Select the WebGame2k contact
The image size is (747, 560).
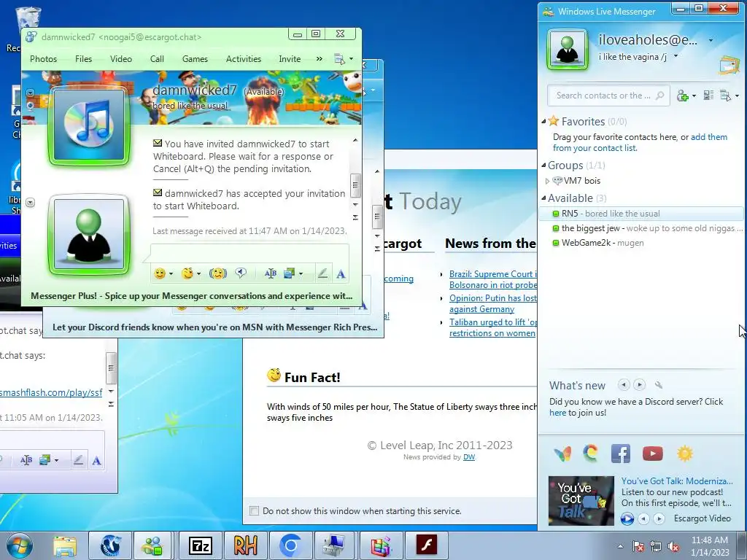coord(640,243)
